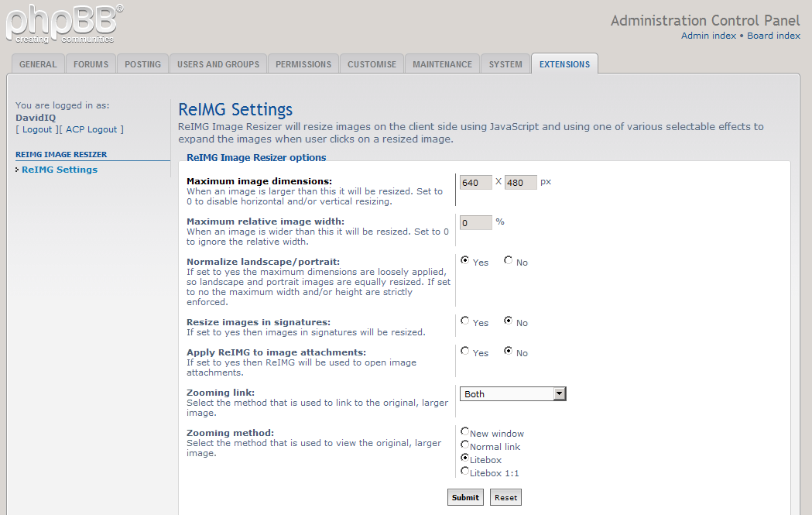Choose Litebox 1:1 zooming method
The image size is (812, 515).
click(x=464, y=471)
